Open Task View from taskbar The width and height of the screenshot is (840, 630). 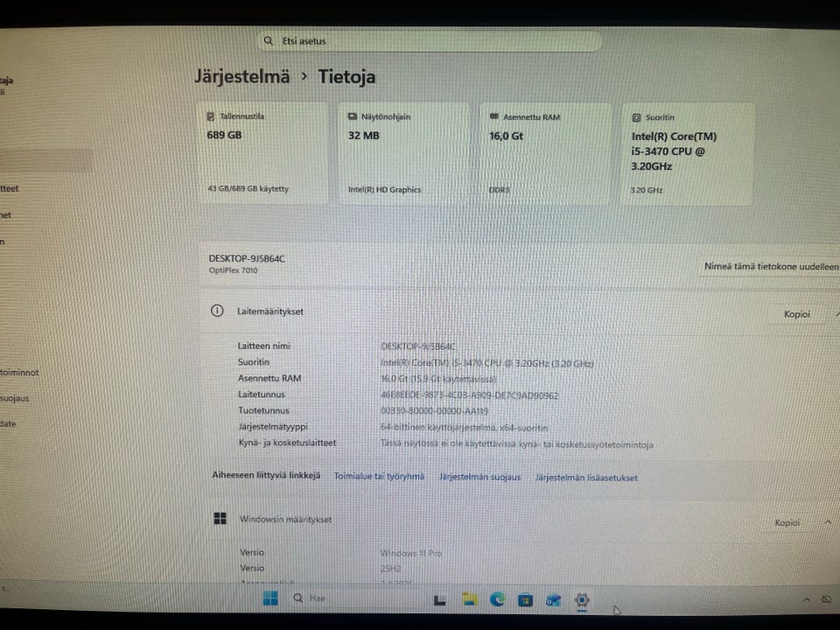coord(440,600)
